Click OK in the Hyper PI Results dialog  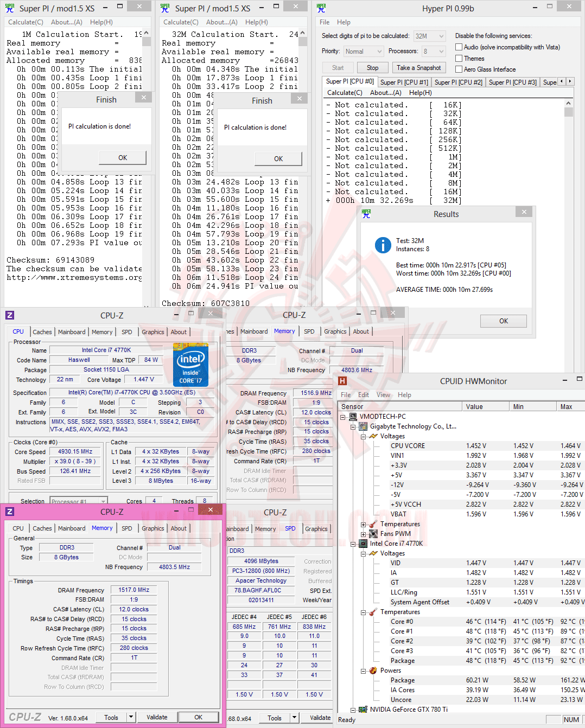[504, 321]
